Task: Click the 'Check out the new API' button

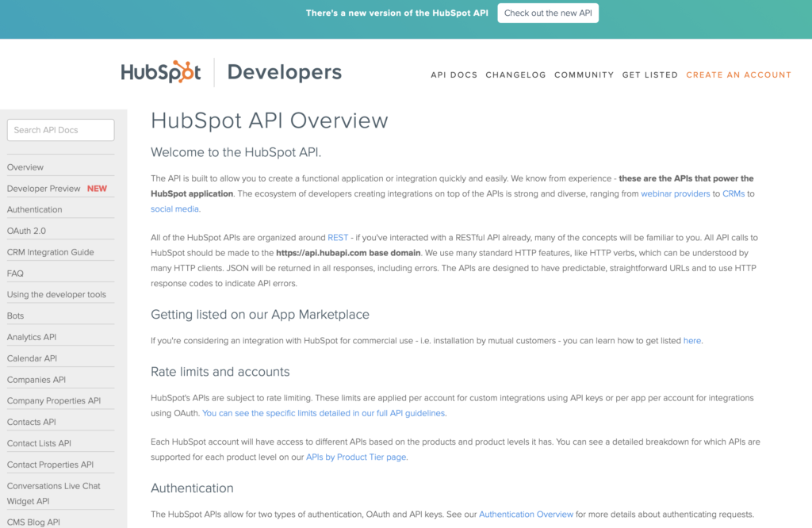Action: coord(548,13)
